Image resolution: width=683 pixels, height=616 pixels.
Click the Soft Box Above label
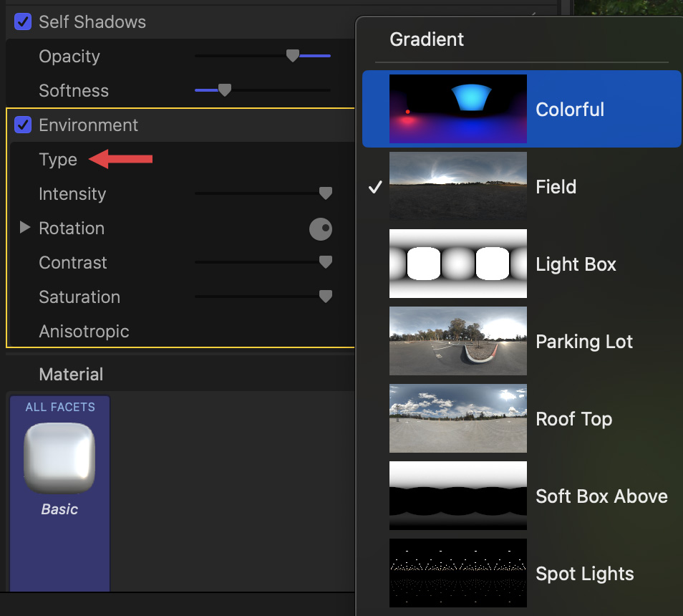click(x=601, y=496)
